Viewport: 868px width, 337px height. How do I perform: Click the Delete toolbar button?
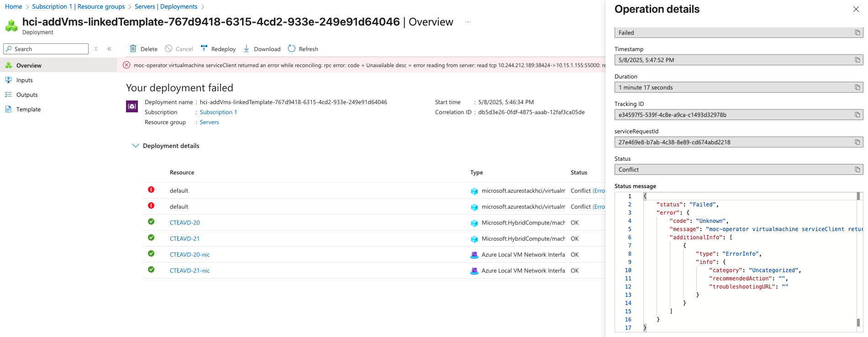144,49
